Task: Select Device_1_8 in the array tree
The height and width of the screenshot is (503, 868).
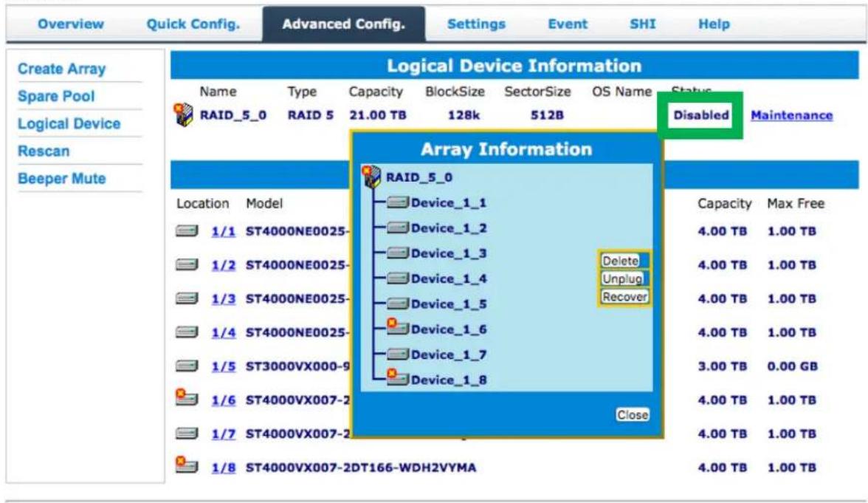Action: click(x=449, y=380)
